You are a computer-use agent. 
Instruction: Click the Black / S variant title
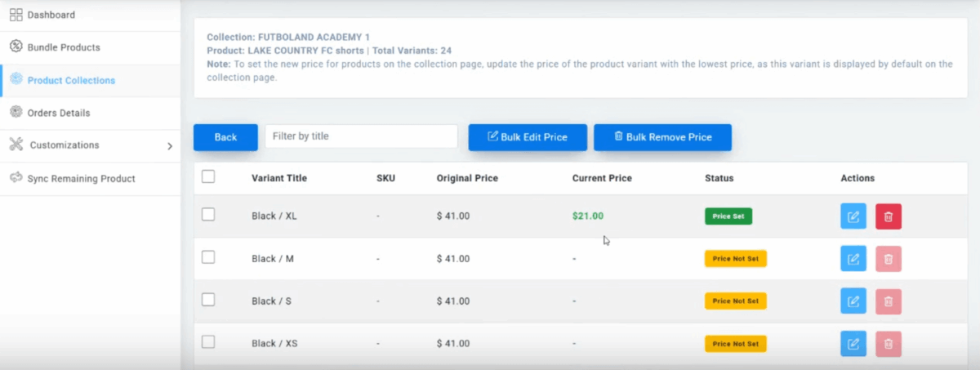pyautogui.click(x=272, y=301)
